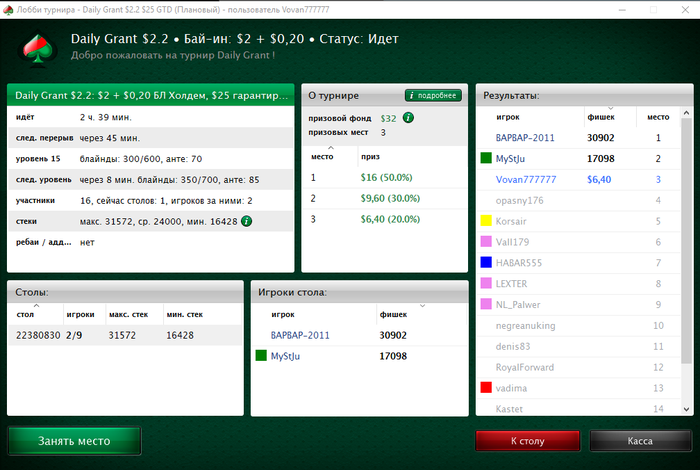Image resolution: width=700 pixels, height=470 pixels.
Task: Click the PokerStars spade logo in header
Action: (38, 49)
